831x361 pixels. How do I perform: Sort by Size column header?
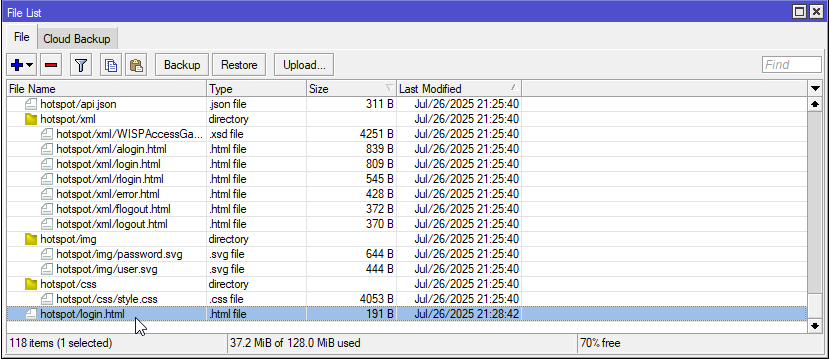click(352, 89)
